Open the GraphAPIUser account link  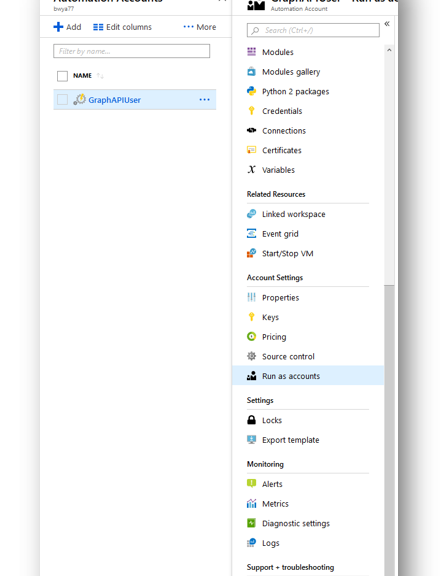coord(115,100)
